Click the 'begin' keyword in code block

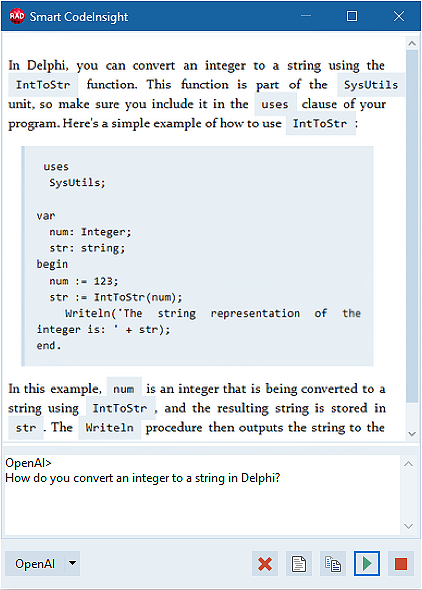(x=52, y=265)
